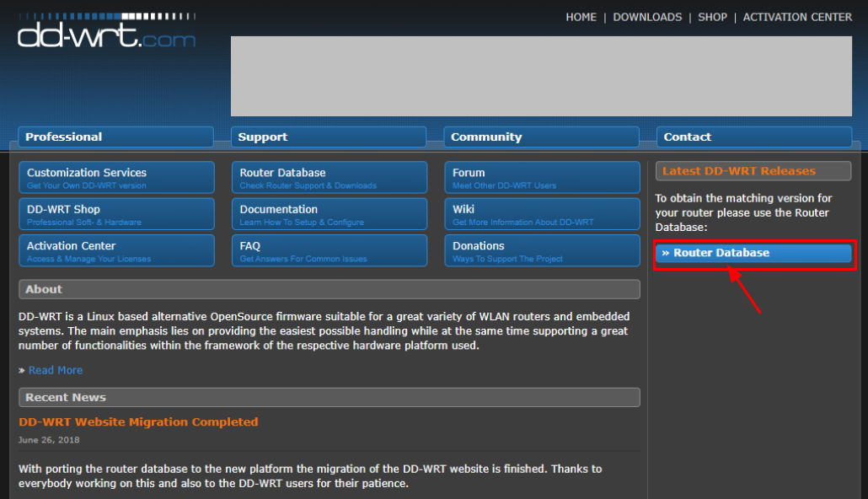Open the HOME link in top navigation
Screen dimensions: 868x499
point(581,17)
